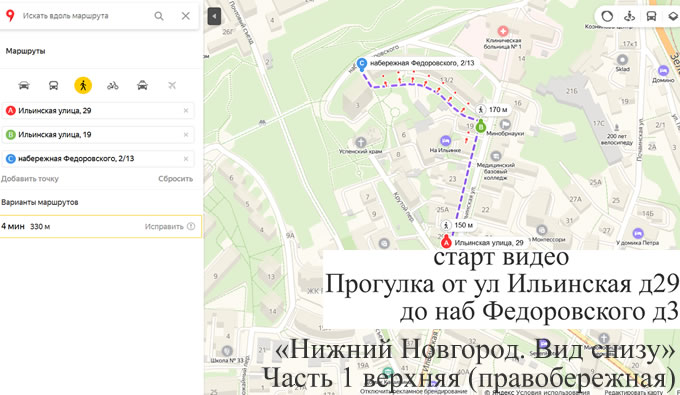Open the map layers icon
The image size is (680, 395).
click(673, 16)
